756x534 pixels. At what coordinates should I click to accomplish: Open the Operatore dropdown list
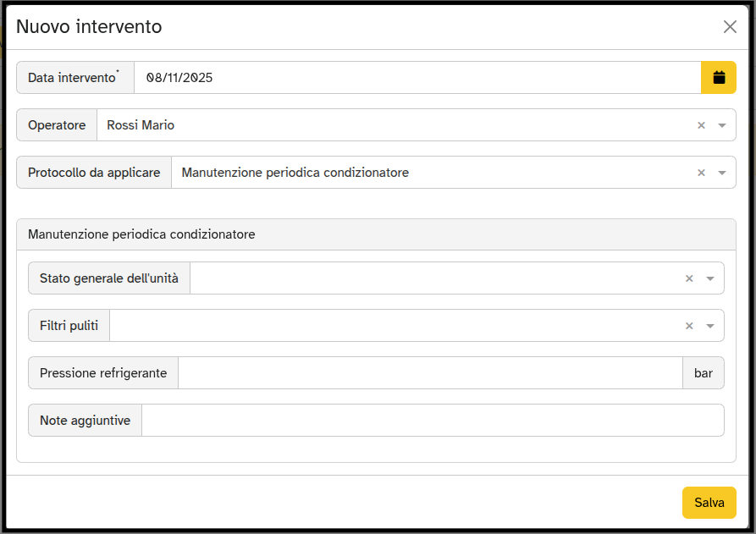(724, 124)
